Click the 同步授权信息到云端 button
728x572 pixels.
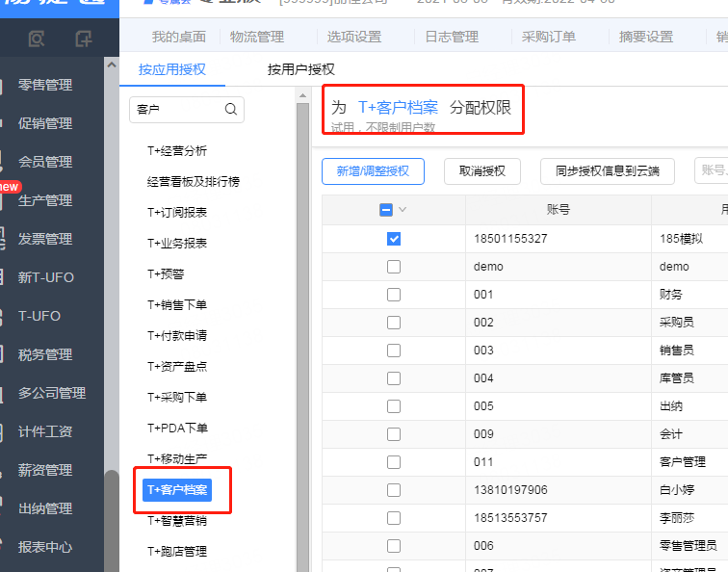pos(608,171)
